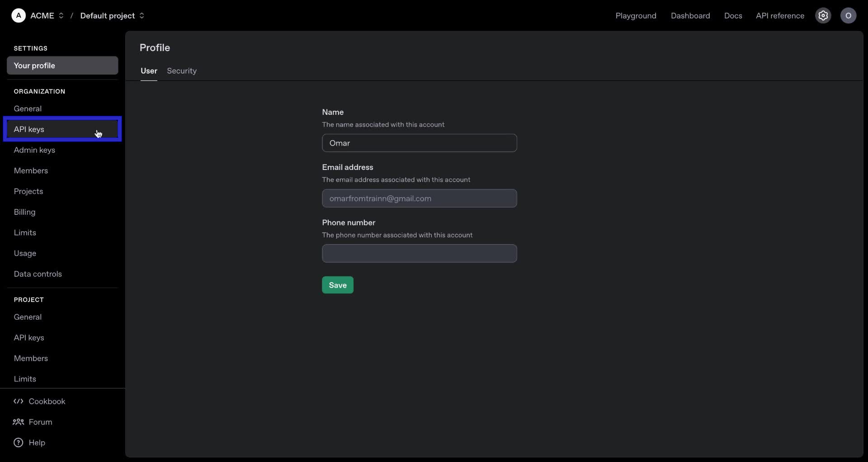
Task: Click the Phone number input field
Action: [x=419, y=253]
